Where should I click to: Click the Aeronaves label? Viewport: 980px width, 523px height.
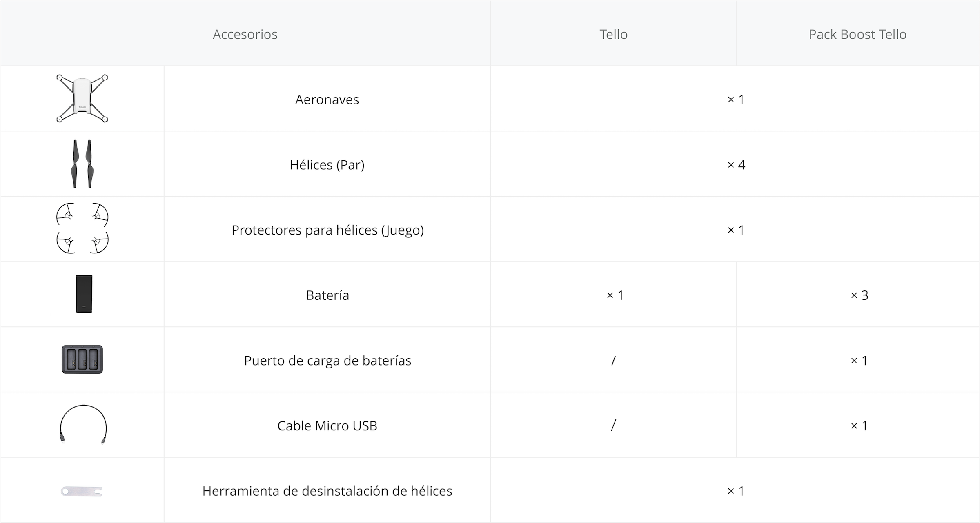click(x=327, y=100)
